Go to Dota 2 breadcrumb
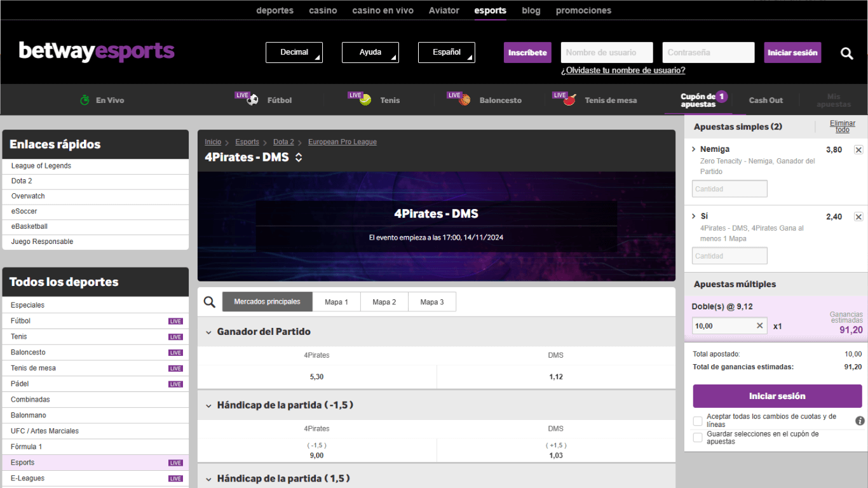The height and width of the screenshot is (488, 868). pos(283,142)
